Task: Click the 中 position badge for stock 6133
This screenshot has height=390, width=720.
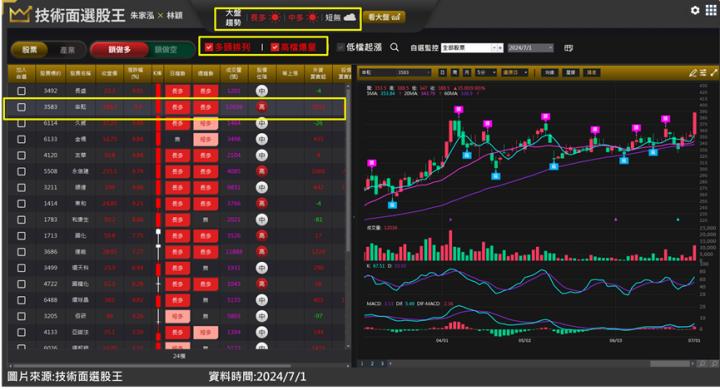Action: (262, 139)
